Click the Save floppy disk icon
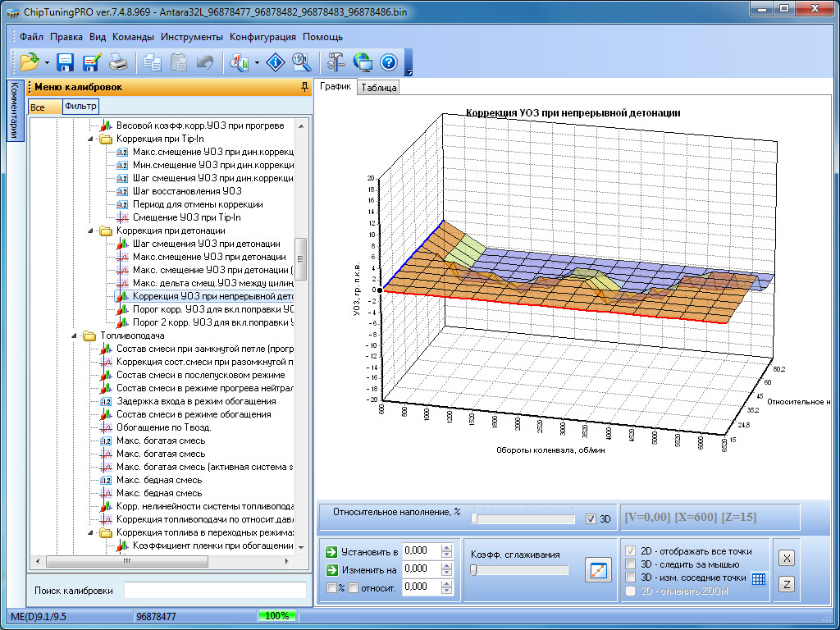840x630 pixels. 66,62
